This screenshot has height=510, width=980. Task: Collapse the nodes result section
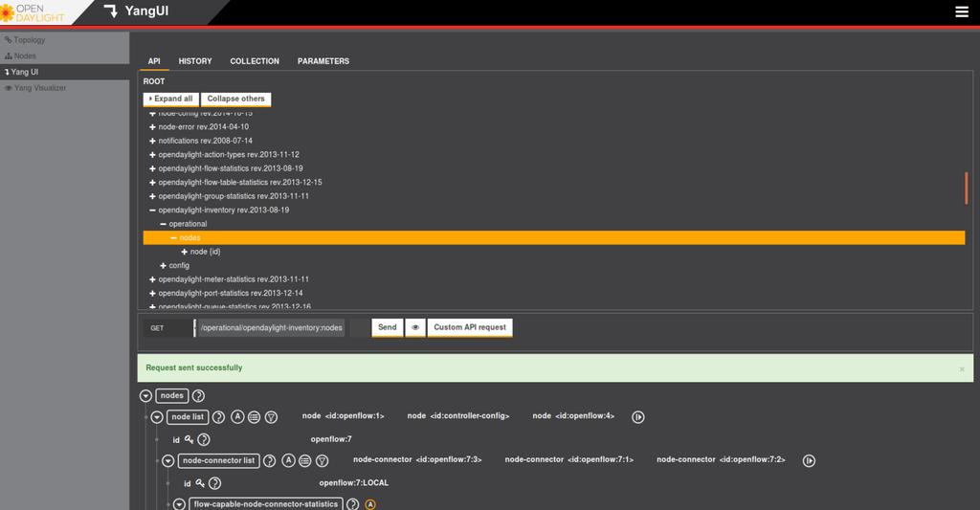coord(145,395)
